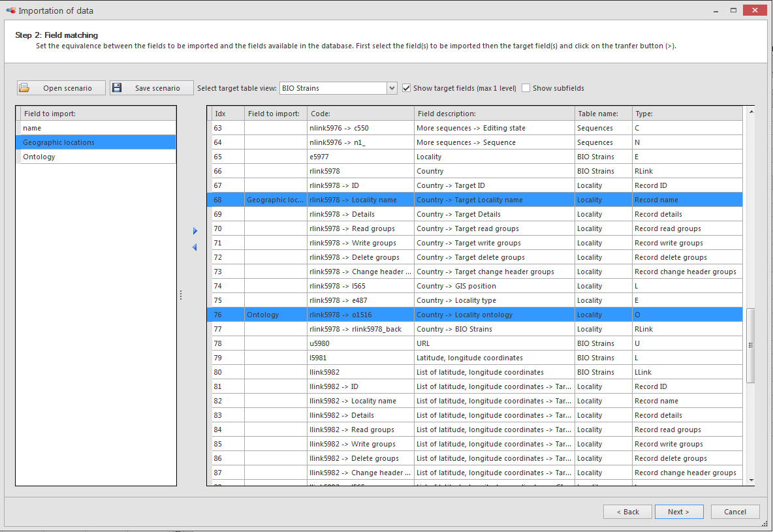Click the Cancel button

tap(735, 512)
